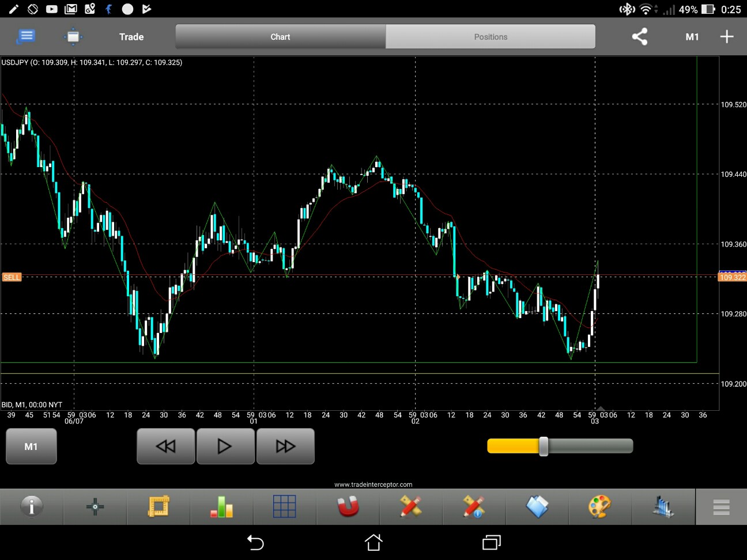Tap the YouTube notification icon in status bar
This screenshot has width=747, height=560.
(52, 9)
